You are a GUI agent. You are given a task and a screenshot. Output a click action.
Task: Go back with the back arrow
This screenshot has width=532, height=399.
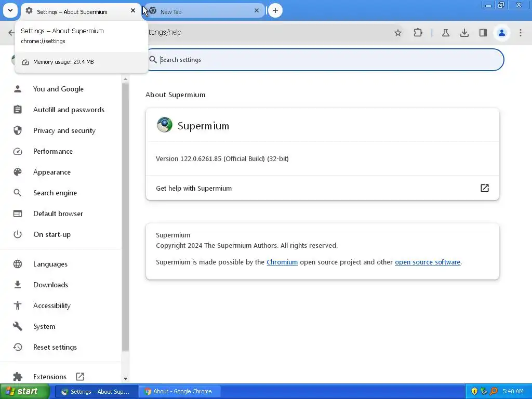click(x=11, y=33)
